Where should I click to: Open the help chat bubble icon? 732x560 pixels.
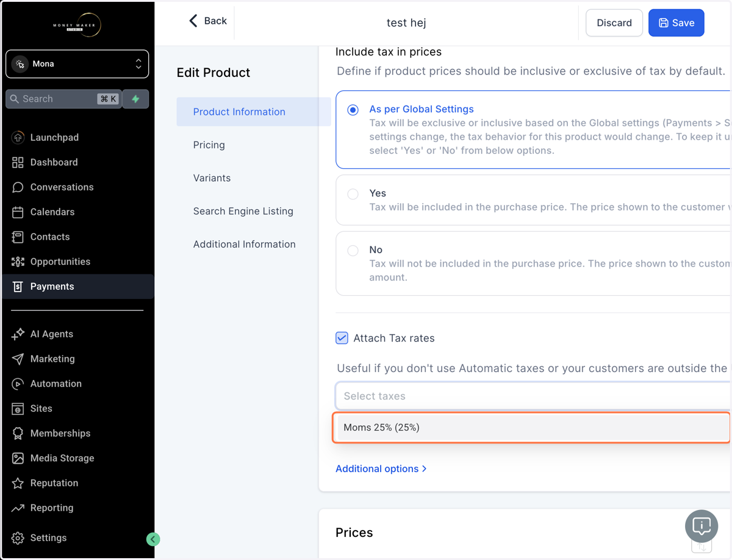click(701, 526)
